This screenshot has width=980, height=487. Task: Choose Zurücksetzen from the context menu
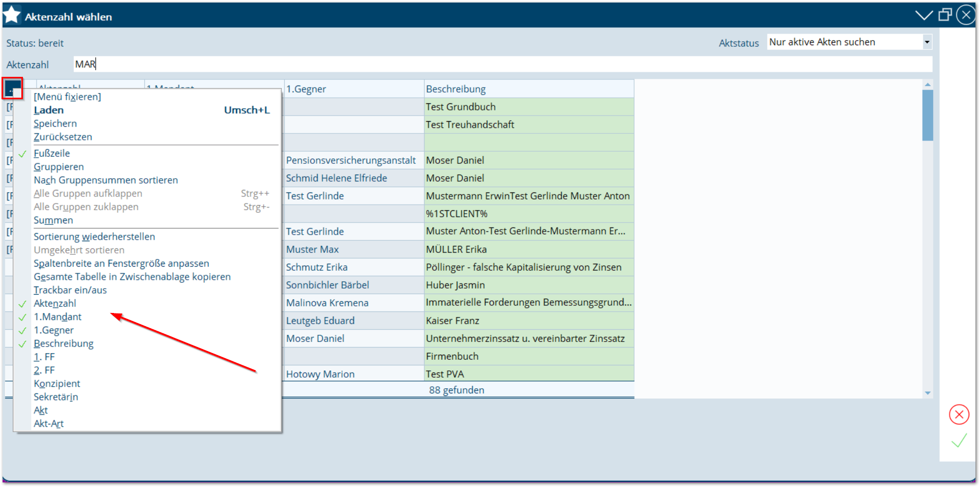click(x=63, y=137)
